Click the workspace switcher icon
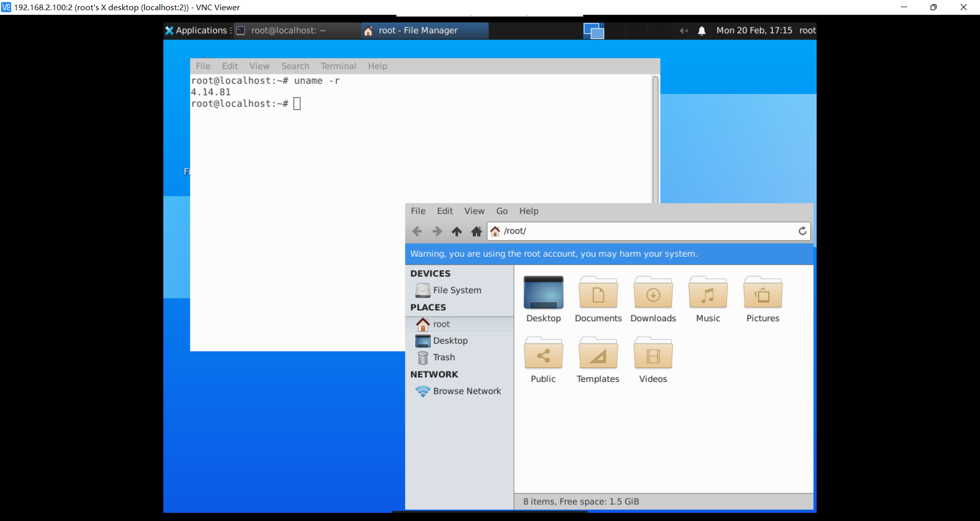This screenshot has width=980, height=521. [x=594, y=31]
